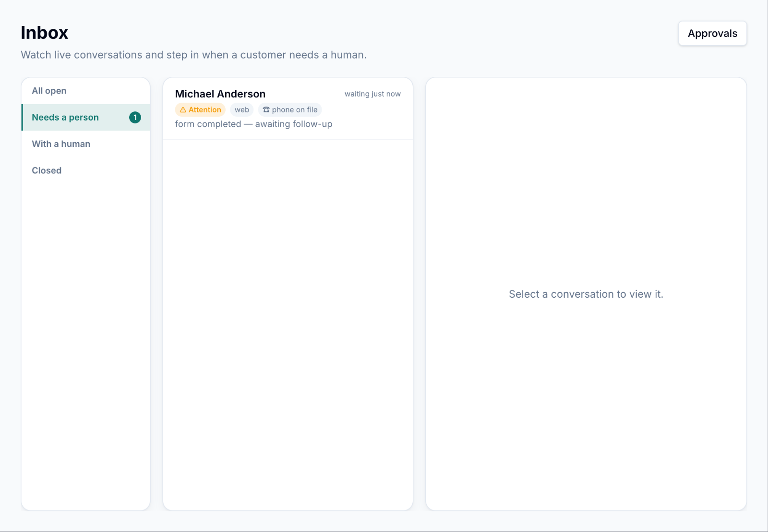The image size is (768, 532).
Task: Click the Needs a person count badge
Action: (x=135, y=118)
